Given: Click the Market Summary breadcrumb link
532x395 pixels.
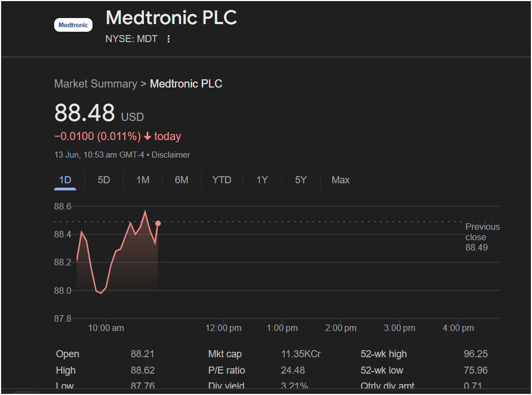Looking at the screenshot, I should [x=95, y=84].
